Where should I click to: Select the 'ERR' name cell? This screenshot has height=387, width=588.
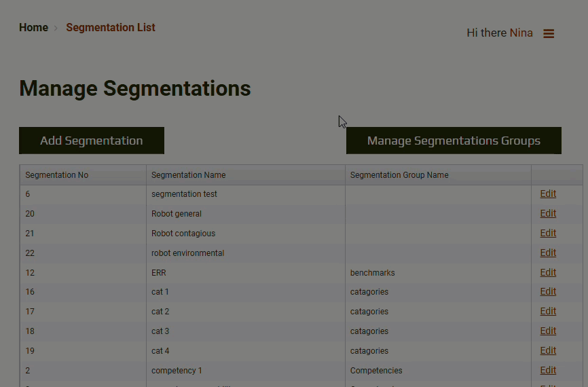click(x=246, y=273)
